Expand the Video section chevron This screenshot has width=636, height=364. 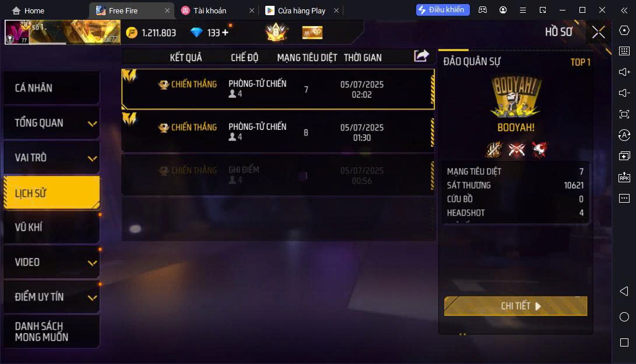(x=93, y=263)
